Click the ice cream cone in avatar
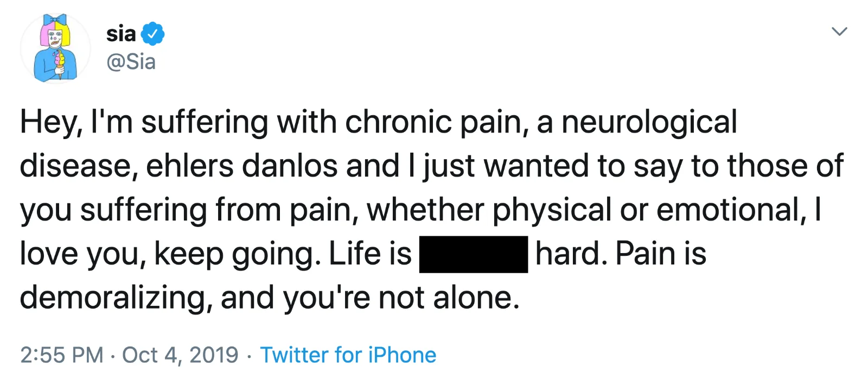868x384 pixels. (x=60, y=64)
